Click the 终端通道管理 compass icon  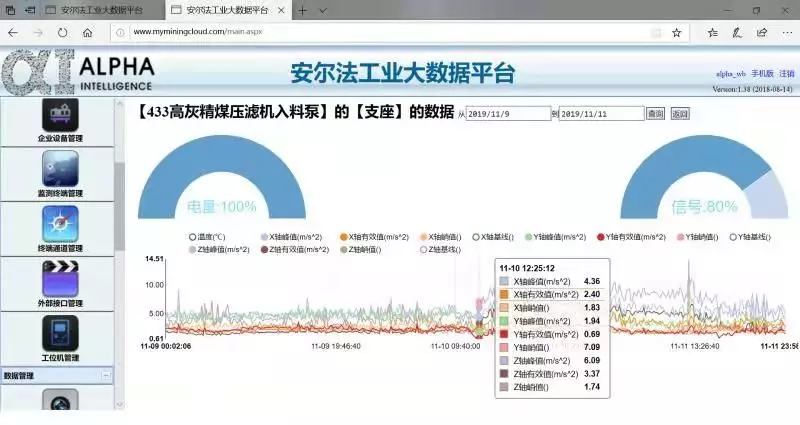[60, 223]
